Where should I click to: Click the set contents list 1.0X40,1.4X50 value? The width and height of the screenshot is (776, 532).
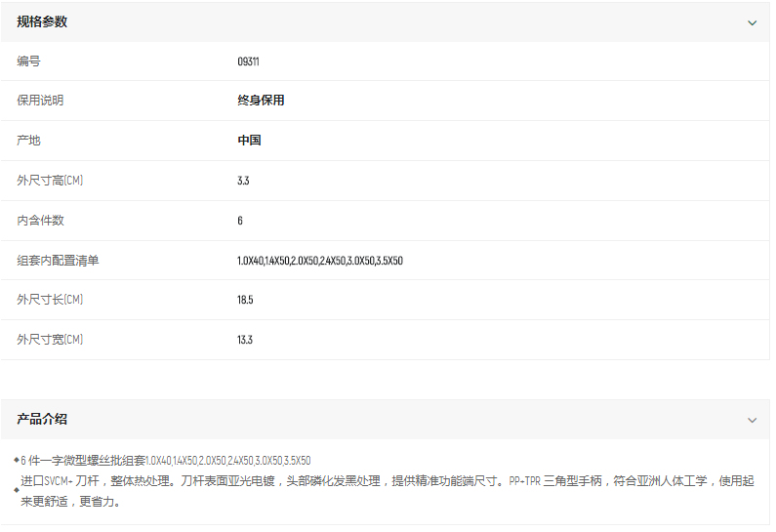pyautogui.click(x=319, y=261)
